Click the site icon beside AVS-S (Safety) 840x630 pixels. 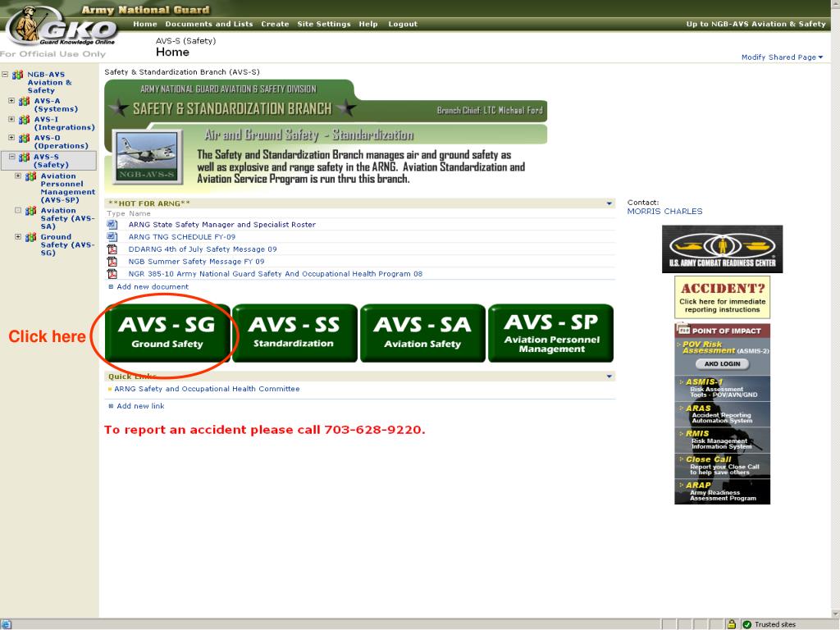tap(24, 157)
